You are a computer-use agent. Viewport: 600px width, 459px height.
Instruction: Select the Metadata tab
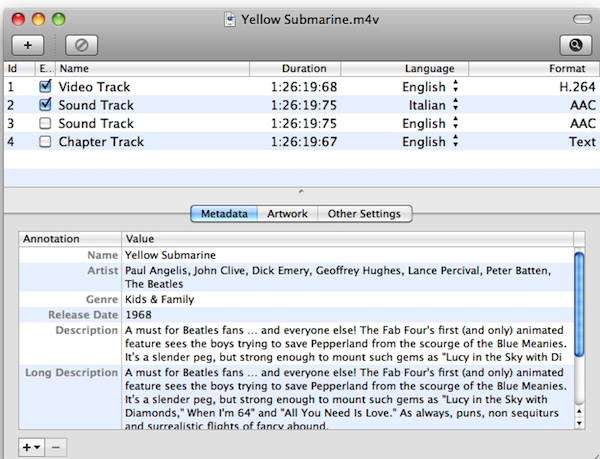coord(224,214)
